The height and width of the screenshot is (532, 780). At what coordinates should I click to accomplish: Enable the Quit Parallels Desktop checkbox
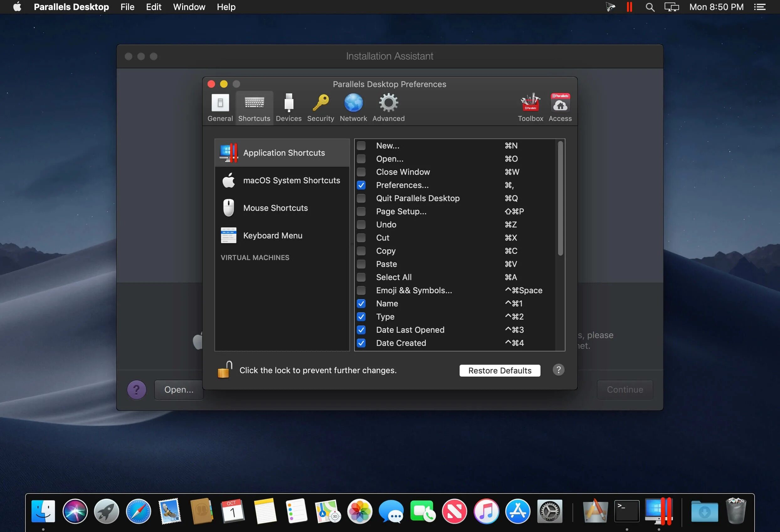(x=361, y=198)
